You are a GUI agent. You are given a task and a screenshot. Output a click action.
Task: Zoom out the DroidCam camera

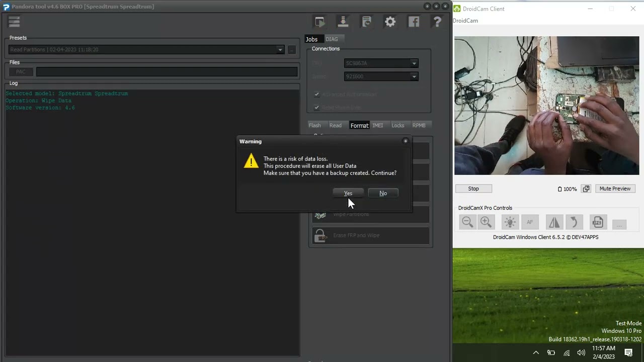(467, 222)
